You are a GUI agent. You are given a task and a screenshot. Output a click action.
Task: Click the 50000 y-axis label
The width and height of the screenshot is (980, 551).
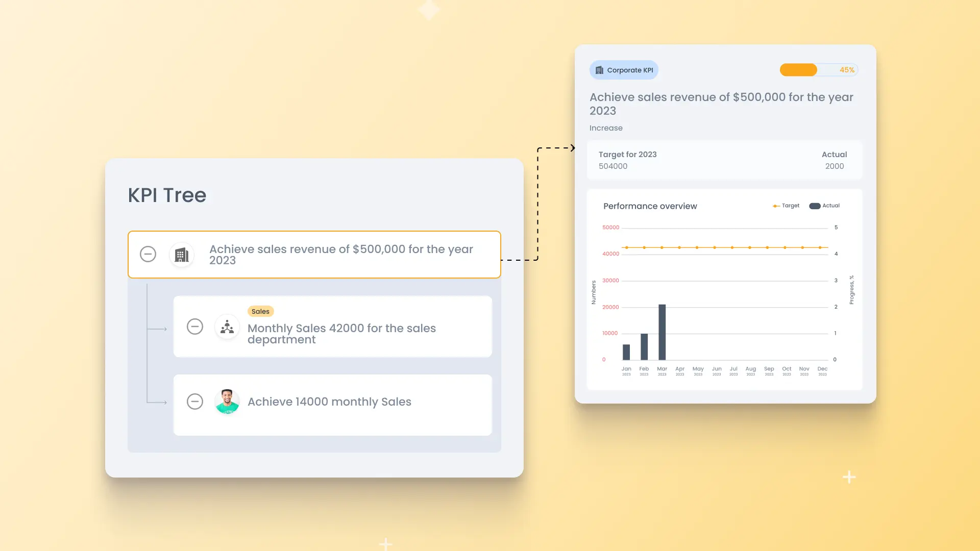[610, 228]
